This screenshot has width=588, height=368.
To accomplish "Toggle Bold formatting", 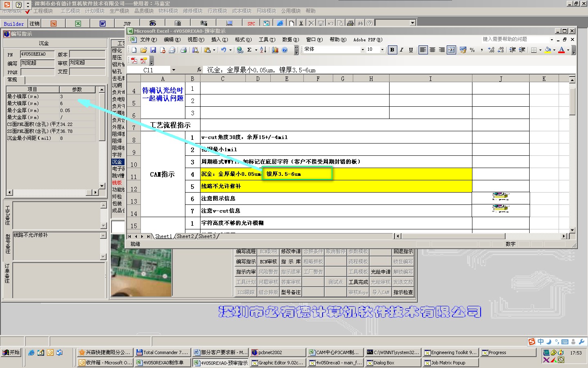I will pyautogui.click(x=392, y=50).
